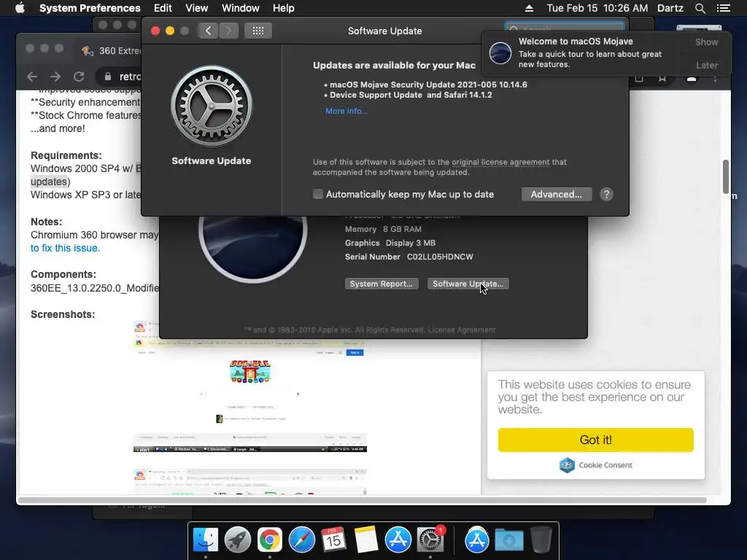747x560 pixels.
Task: Open the Window menu
Action: [240, 8]
